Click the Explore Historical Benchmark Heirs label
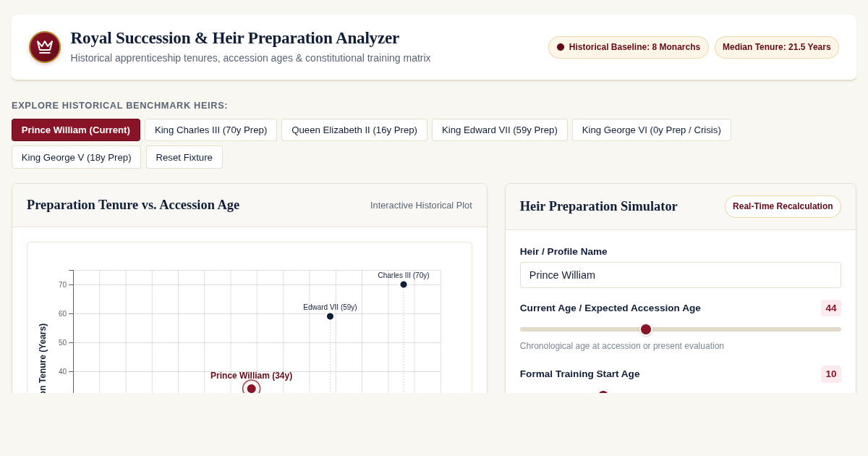The width and height of the screenshot is (868, 456). (120, 106)
